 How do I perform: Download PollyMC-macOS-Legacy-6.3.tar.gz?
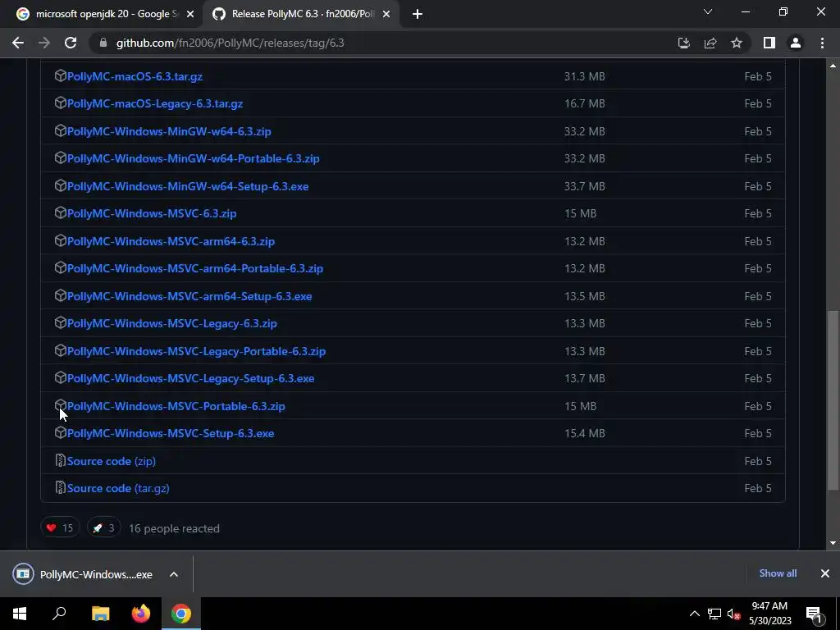155,104
